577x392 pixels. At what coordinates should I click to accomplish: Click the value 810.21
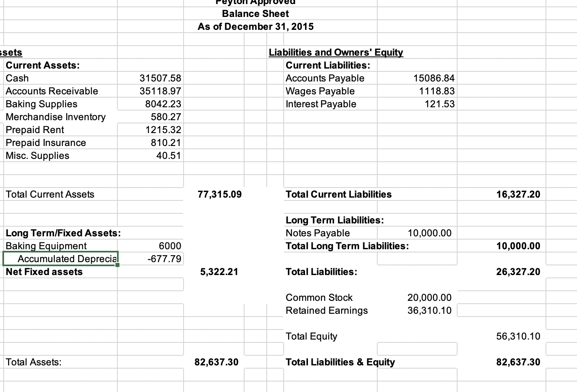pos(166,143)
